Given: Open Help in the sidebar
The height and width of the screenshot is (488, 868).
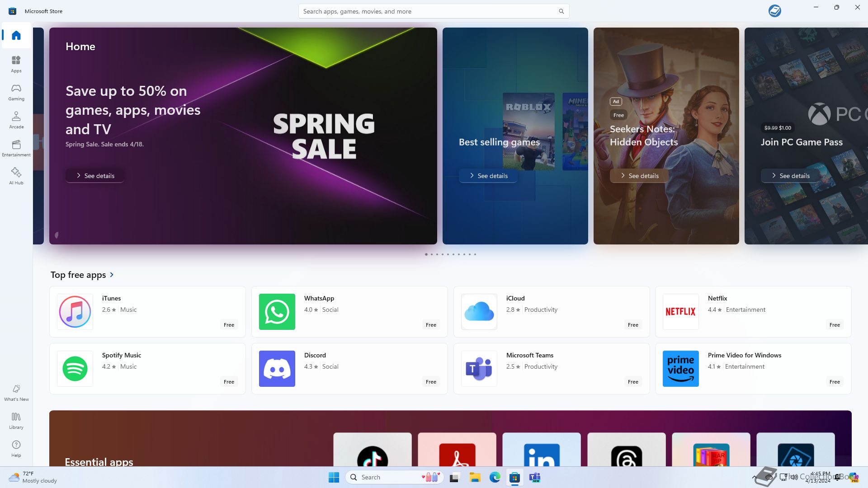Looking at the screenshot, I should pos(16,448).
